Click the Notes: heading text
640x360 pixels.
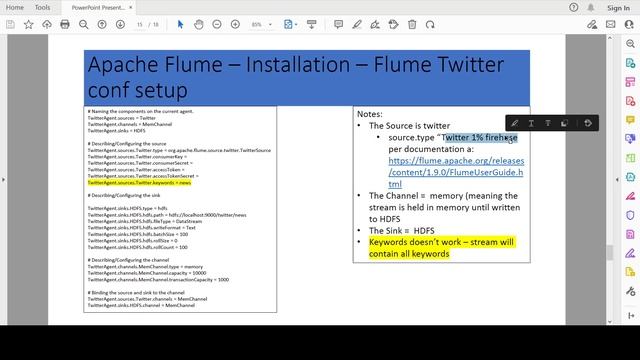pyautogui.click(x=370, y=114)
